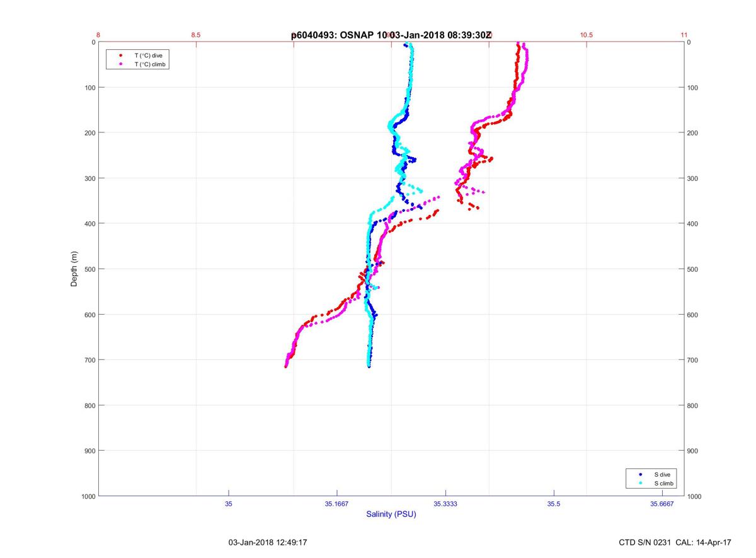Click the plot title 'p6040493: OSNAP'
The height and width of the screenshot is (558, 756).
(x=333, y=35)
